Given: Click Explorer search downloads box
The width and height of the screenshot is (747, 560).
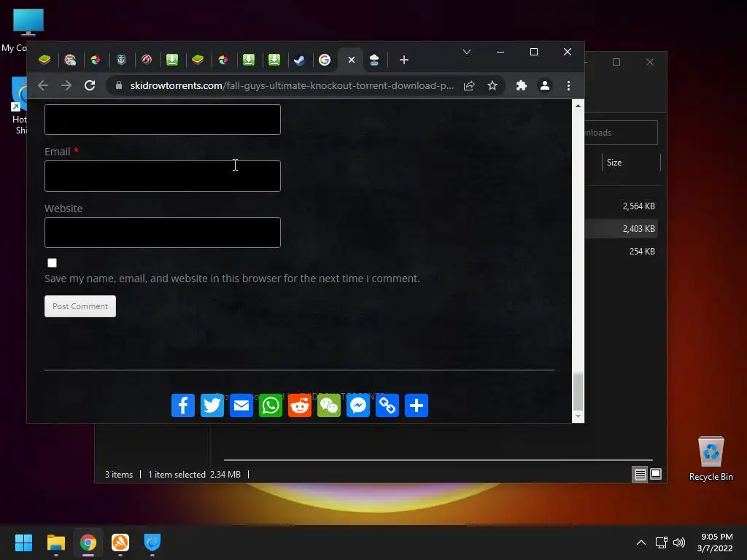Looking at the screenshot, I should (x=622, y=133).
